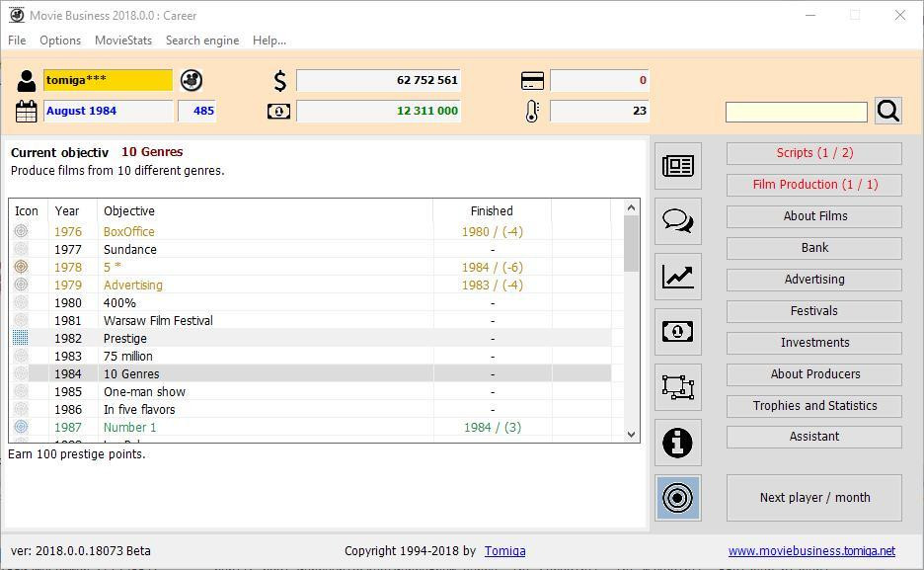924x570 pixels.
Task: Click the objectives list scroll up arrow
Action: pos(631,207)
